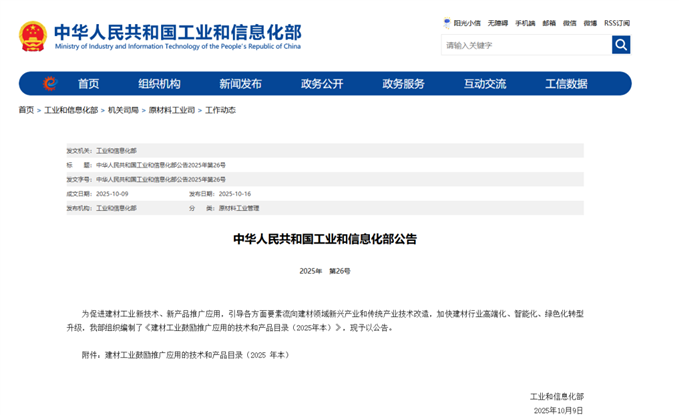Go to the 新闻发布 section
Screen dimensions: 679x415
pos(240,84)
